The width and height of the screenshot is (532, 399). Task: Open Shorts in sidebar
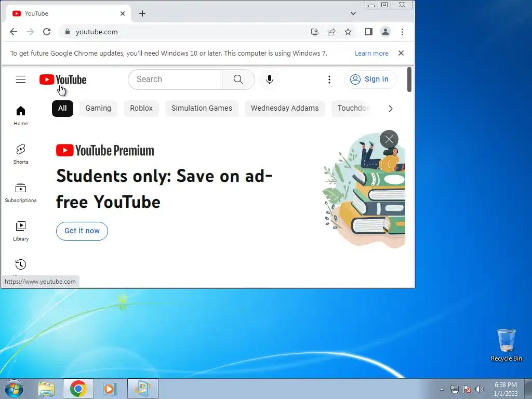[x=21, y=154]
